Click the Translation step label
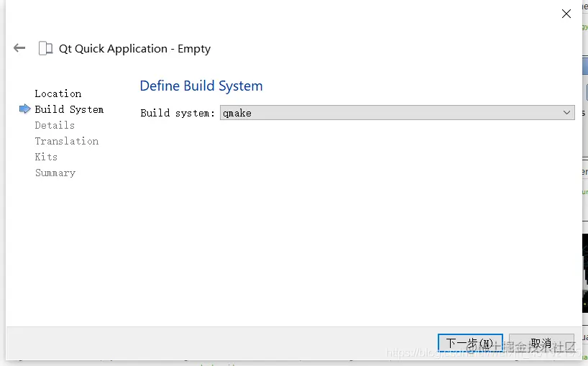Viewport: 588px width, 366px height. 67,141
